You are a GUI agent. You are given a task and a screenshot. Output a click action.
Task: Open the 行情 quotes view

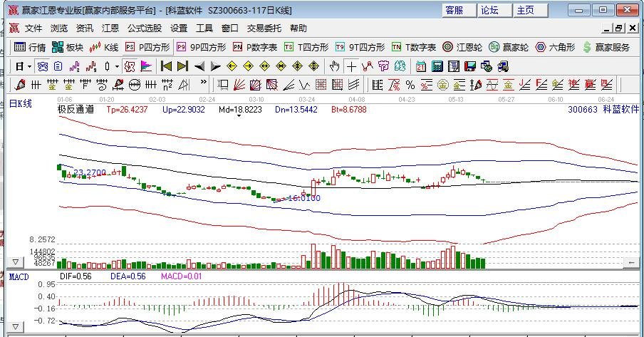(30, 47)
